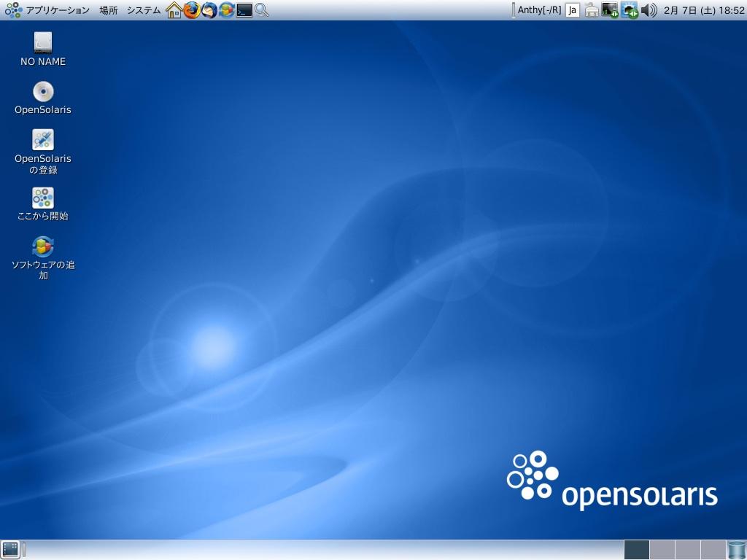This screenshot has height=560, width=747.
Task: Open the Home folder launcher icon
Action: point(174,10)
